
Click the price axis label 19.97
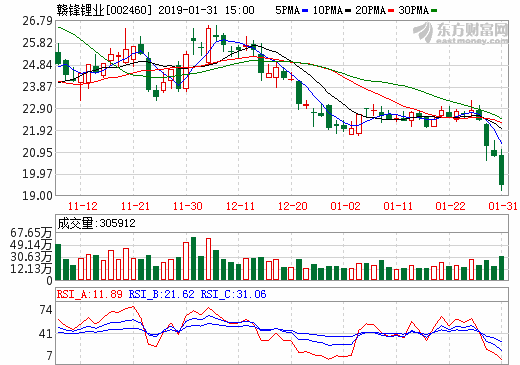tap(37, 174)
